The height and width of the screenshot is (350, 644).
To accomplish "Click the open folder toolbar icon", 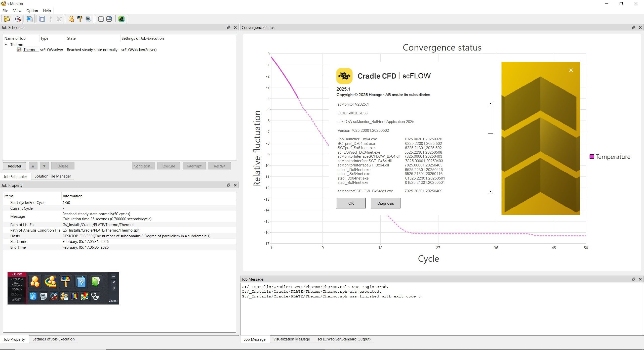I will [x=7, y=19].
